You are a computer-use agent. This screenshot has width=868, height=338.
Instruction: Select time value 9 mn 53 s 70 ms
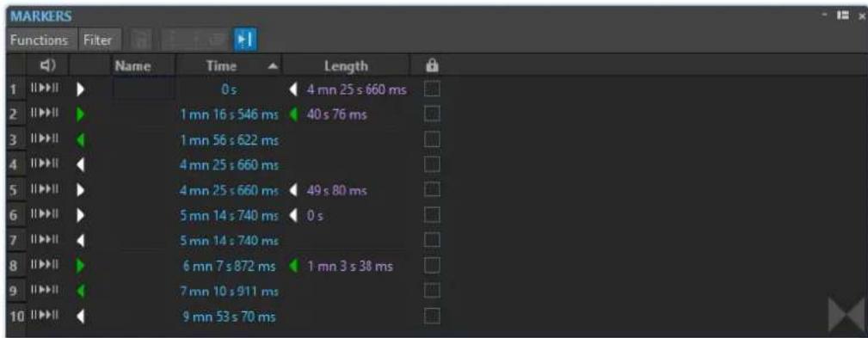pos(229,316)
